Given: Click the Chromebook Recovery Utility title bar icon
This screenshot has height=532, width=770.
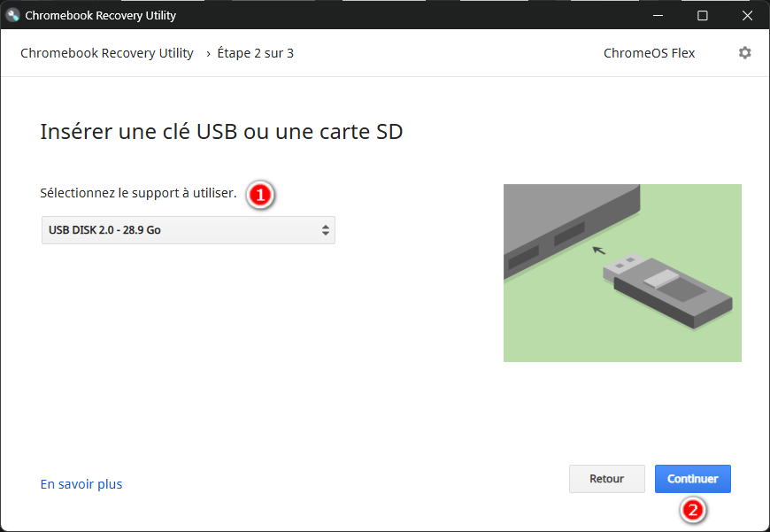Looking at the screenshot, I should point(13,15).
